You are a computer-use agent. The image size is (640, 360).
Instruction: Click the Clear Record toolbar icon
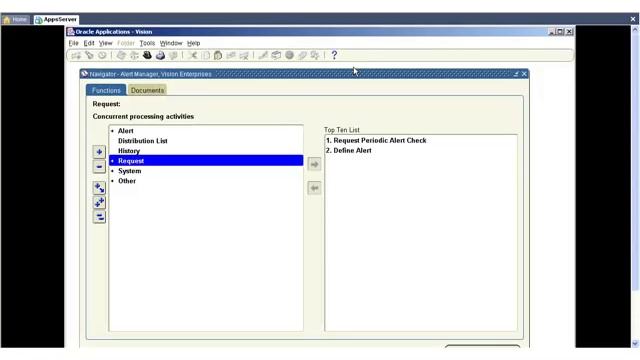click(231, 56)
